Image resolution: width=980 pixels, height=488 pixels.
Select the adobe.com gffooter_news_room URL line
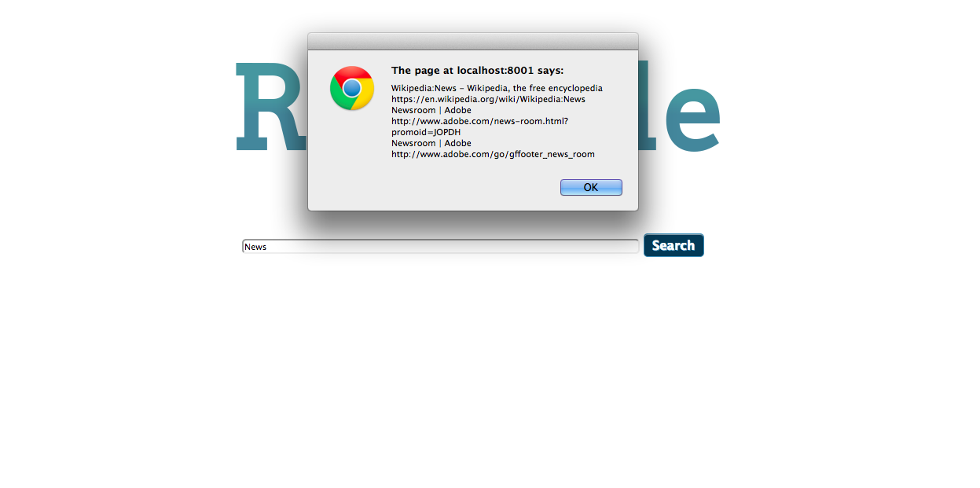[x=493, y=154]
